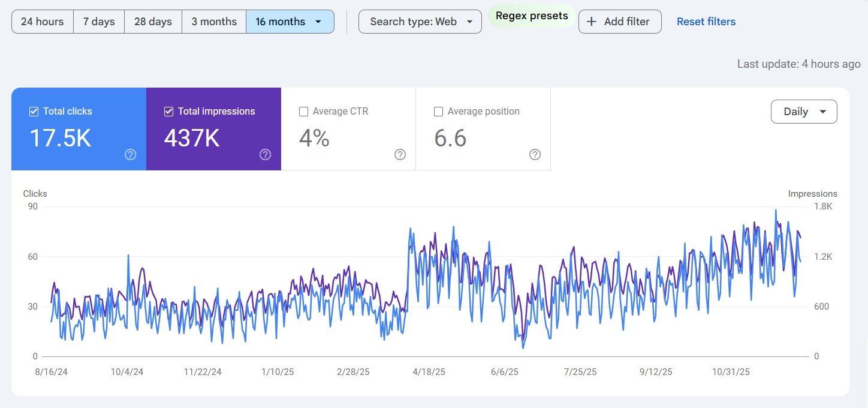Click help icon on Average position card
This screenshot has height=408, width=868.
click(x=535, y=155)
